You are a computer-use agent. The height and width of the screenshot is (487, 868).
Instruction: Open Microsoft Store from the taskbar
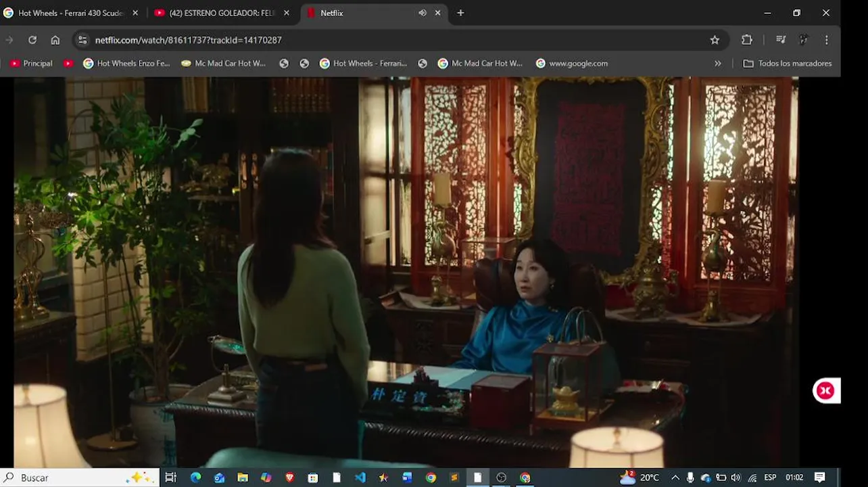coord(313,478)
